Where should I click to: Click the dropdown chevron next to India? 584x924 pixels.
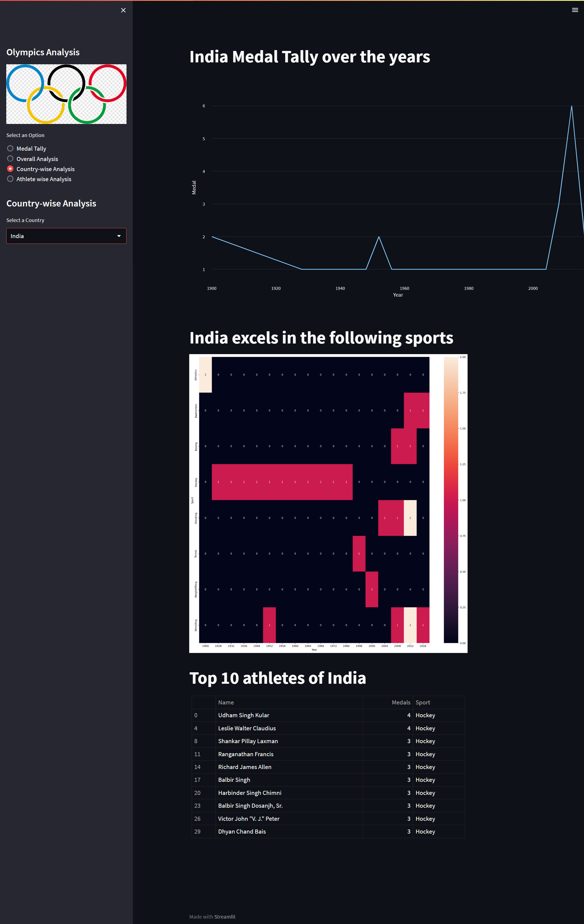tap(119, 236)
